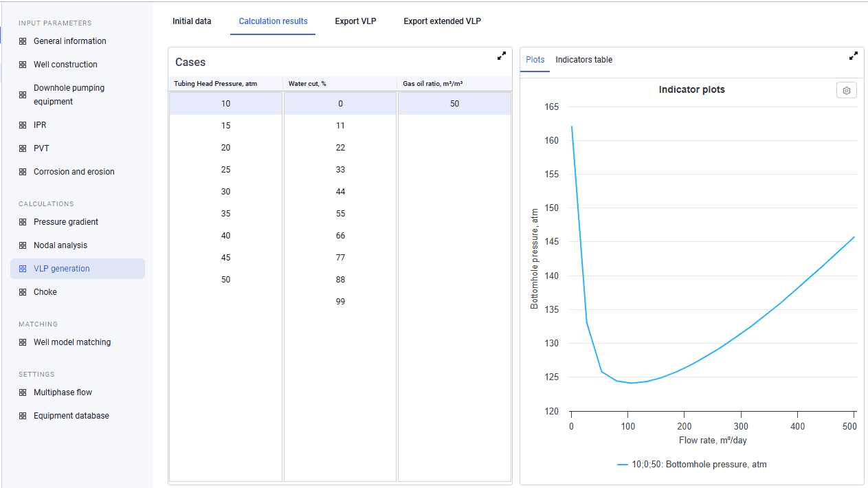Switch to the Indicators table tab
868x488 pixels.
(x=583, y=60)
